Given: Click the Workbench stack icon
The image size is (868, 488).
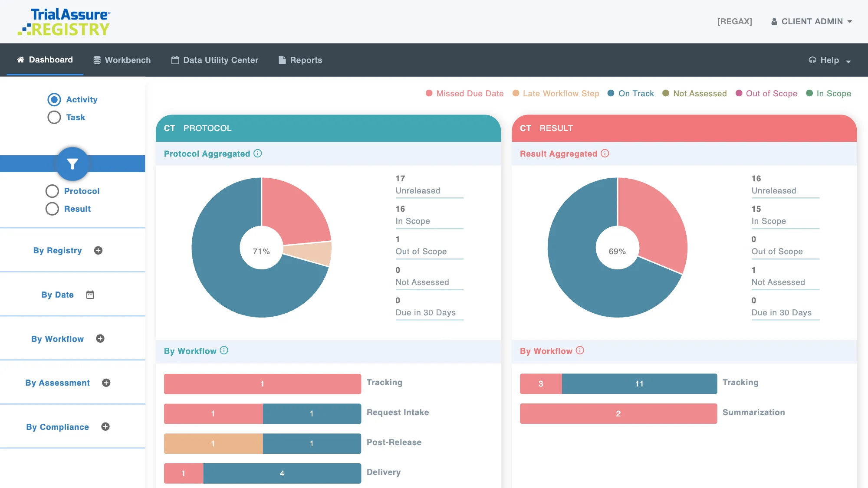Looking at the screenshot, I should 97,60.
